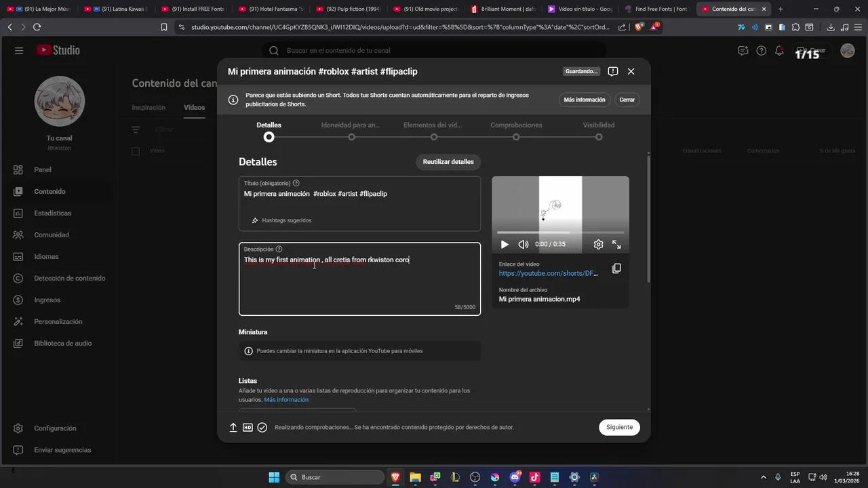Open the Windows Start menu
Image resolution: width=868 pixels, height=488 pixels.
274,477
